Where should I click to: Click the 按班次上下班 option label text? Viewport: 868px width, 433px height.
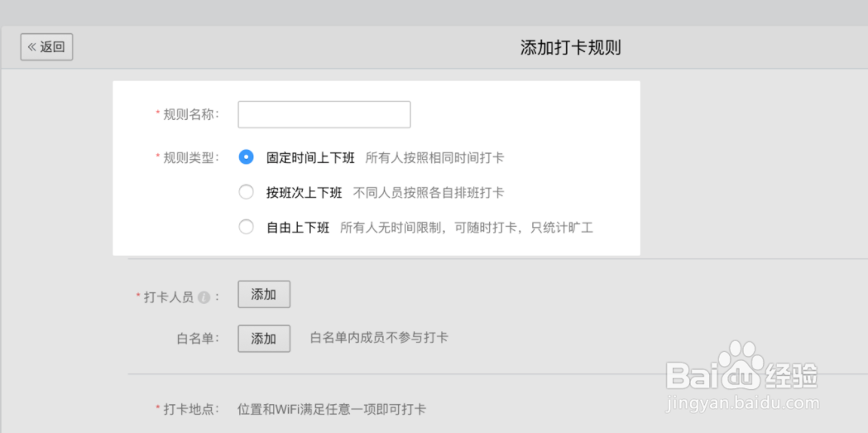point(305,193)
